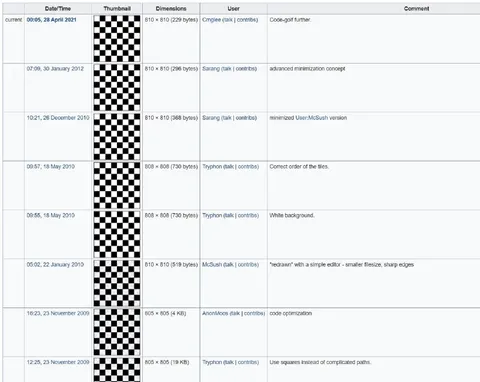This screenshot has width=480, height=382.
Task: Open Sarang's talk link in the 30 January 2012 row
Action: pos(227,69)
